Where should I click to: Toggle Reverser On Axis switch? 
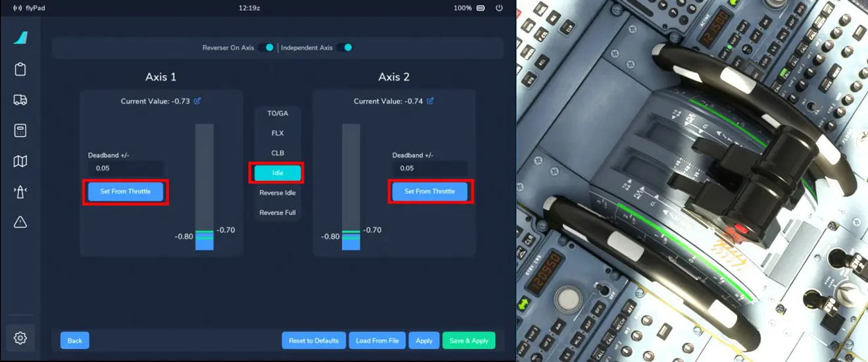[x=266, y=47]
